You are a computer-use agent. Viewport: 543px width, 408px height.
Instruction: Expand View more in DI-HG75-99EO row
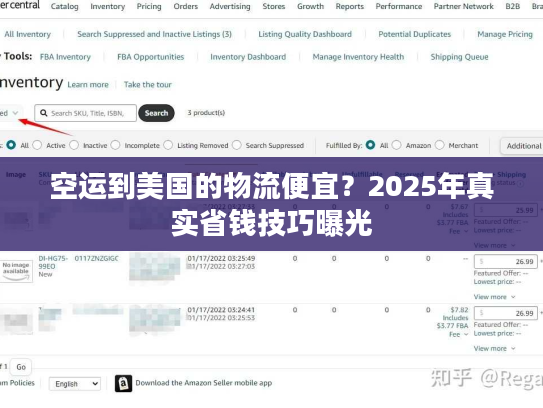494,297
